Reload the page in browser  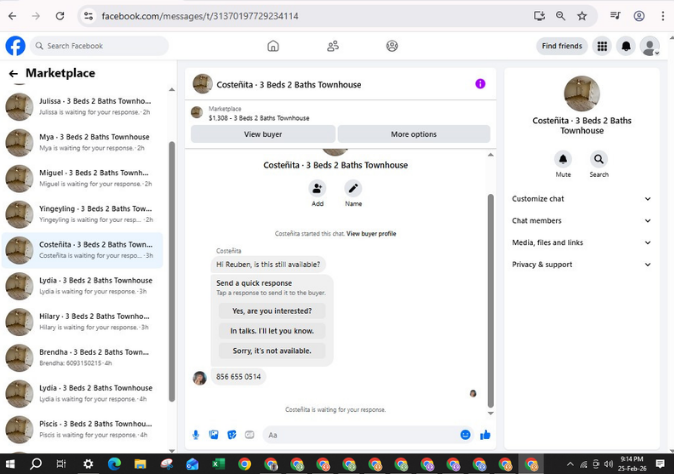click(x=60, y=16)
